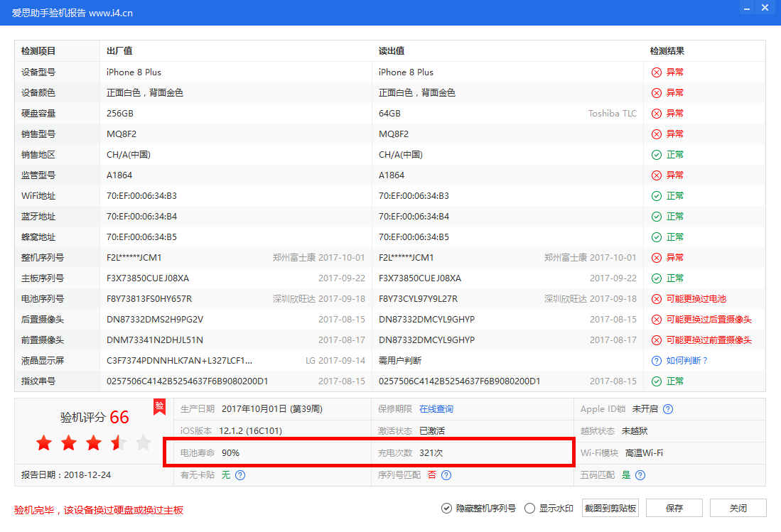Click the error icon next to 可能更换过电池

tap(655, 298)
